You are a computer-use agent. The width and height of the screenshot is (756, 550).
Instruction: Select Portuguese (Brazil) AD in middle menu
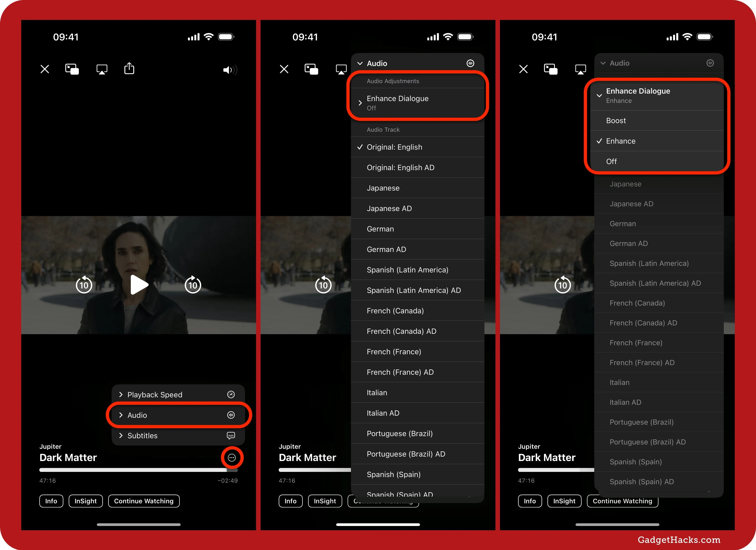418,454
